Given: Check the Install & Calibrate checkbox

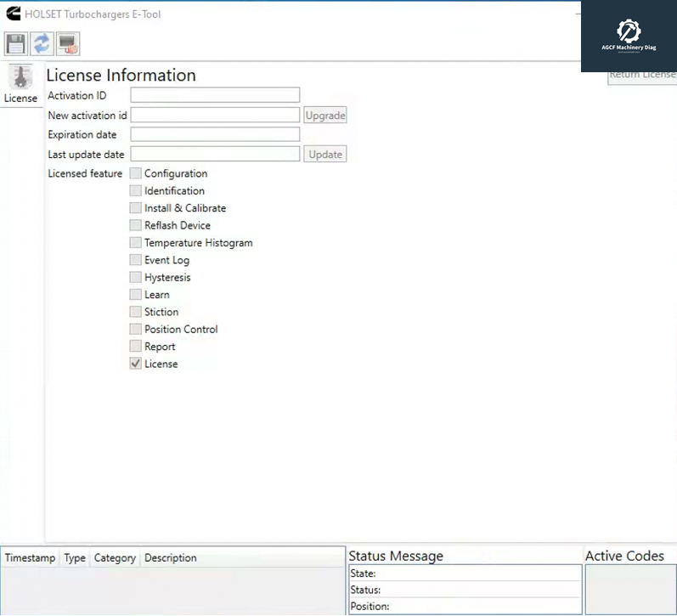Looking at the screenshot, I should click(136, 208).
